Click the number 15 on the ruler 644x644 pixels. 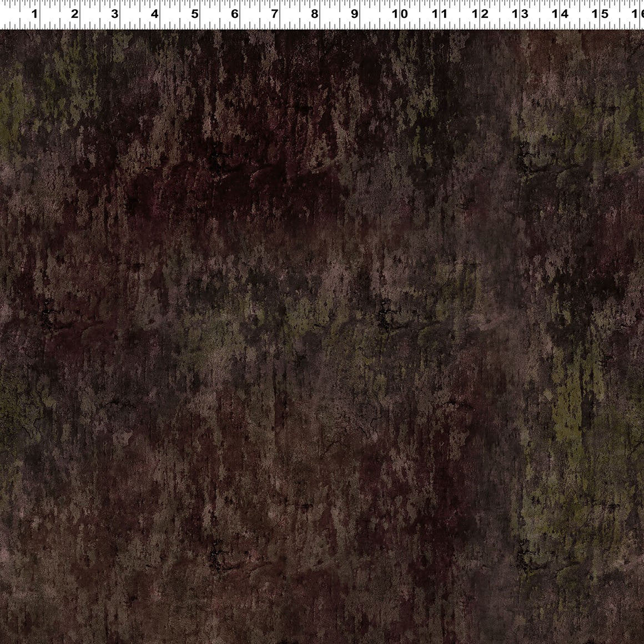click(x=600, y=14)
